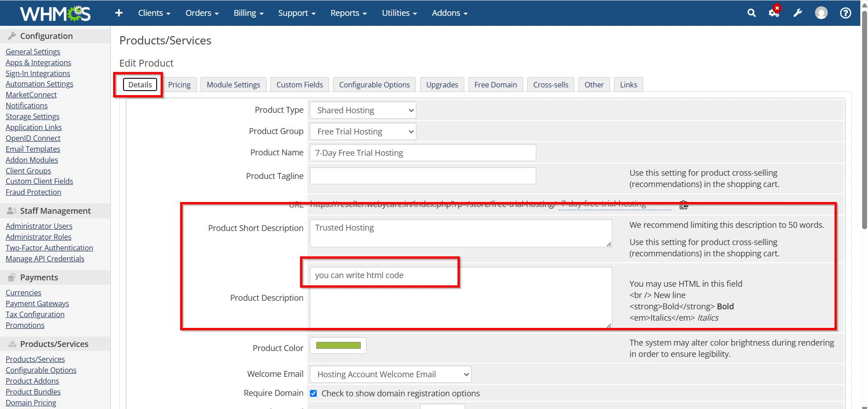Switch to the Module Settings tab
Image resolution: width=868 pixels, height=409 pixels.
(x=233, y=85)
